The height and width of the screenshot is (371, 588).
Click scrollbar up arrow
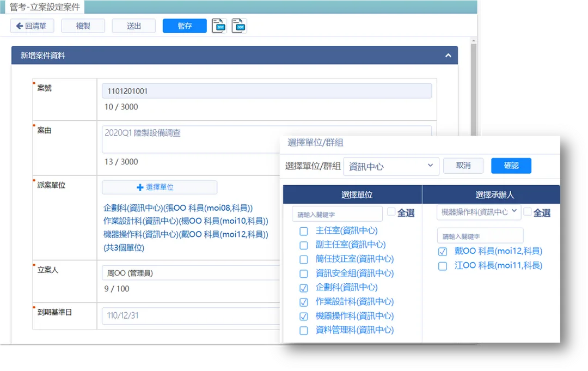pos(474,40)
